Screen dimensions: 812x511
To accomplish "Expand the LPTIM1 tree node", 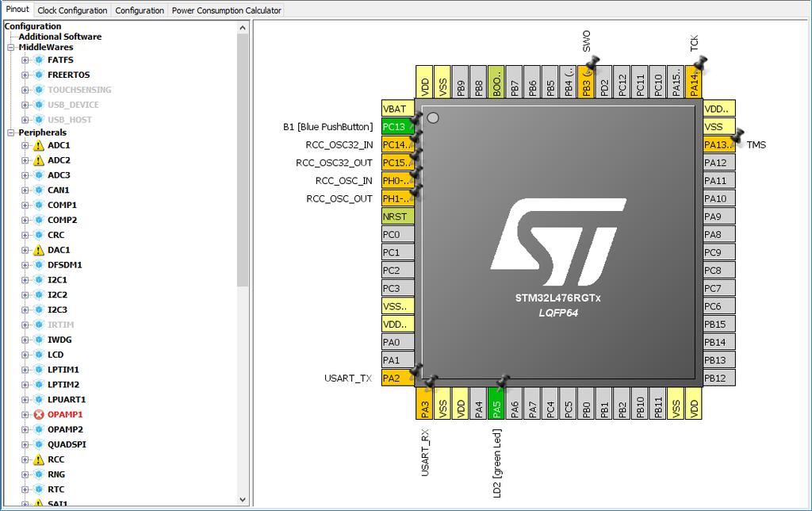I will (25, 370).
